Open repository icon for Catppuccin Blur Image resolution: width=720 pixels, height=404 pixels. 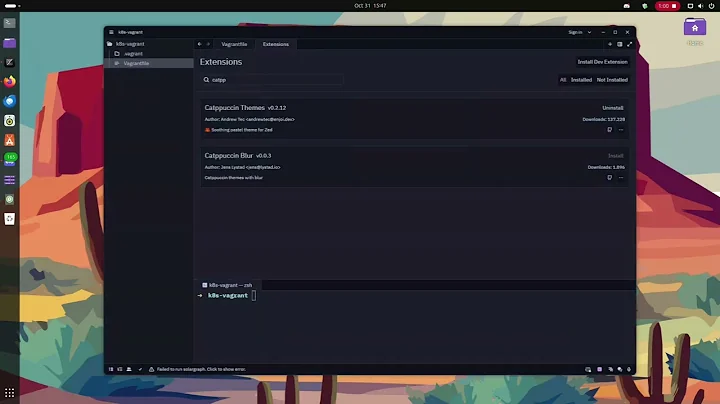click(x=609, y=178)
